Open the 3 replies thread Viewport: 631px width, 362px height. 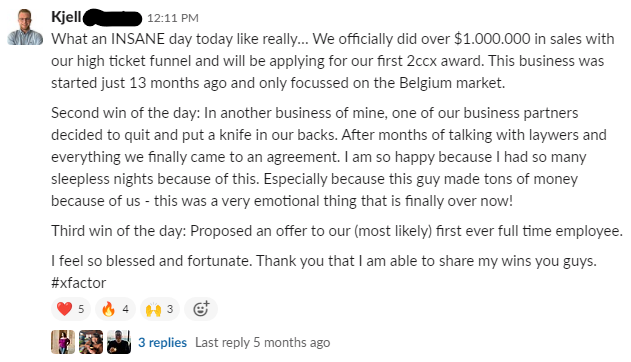click(x=162, y=342)
